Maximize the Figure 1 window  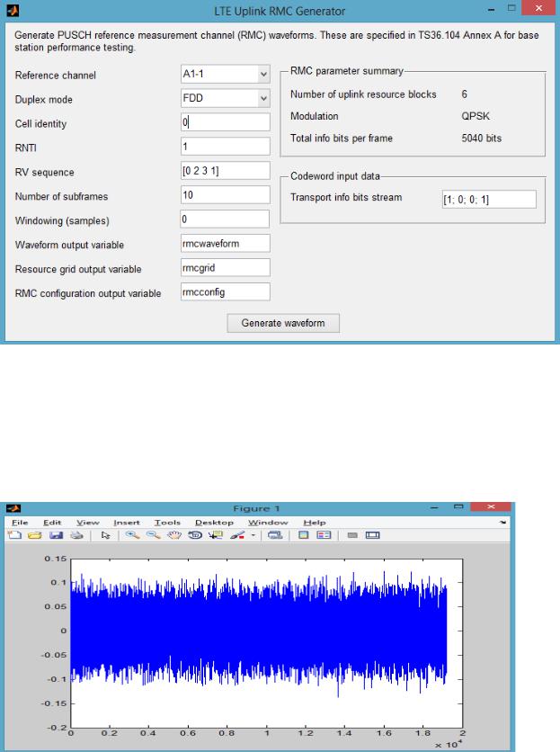[x=458, y=507]
